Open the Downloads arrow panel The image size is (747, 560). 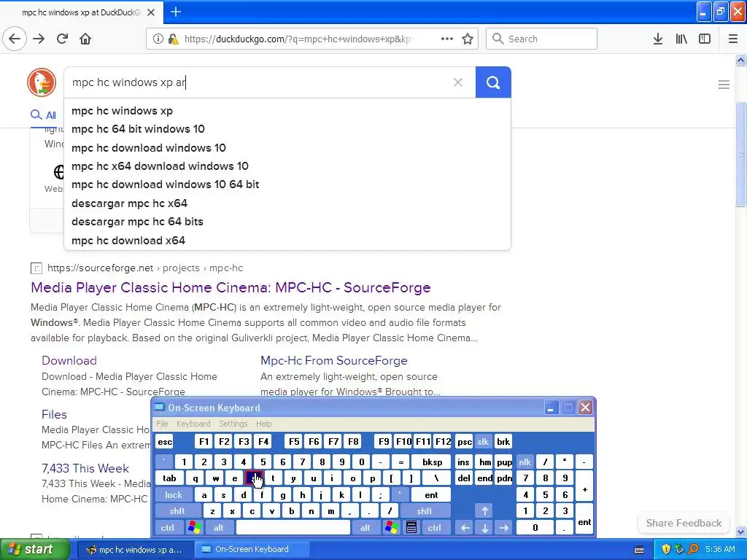coord(658,39)
